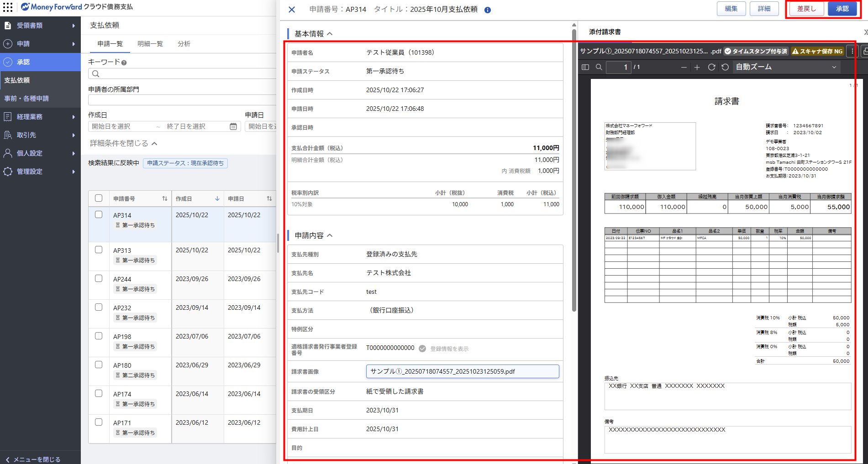This screenshot has width=868, height=464.
Task: Open the app launcher grid icon
Action: [8, 7]
